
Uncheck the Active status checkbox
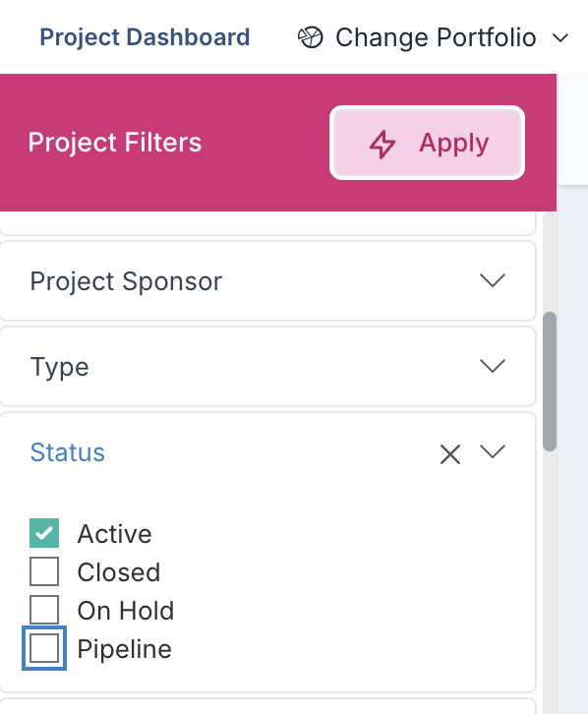pos(44,533)
